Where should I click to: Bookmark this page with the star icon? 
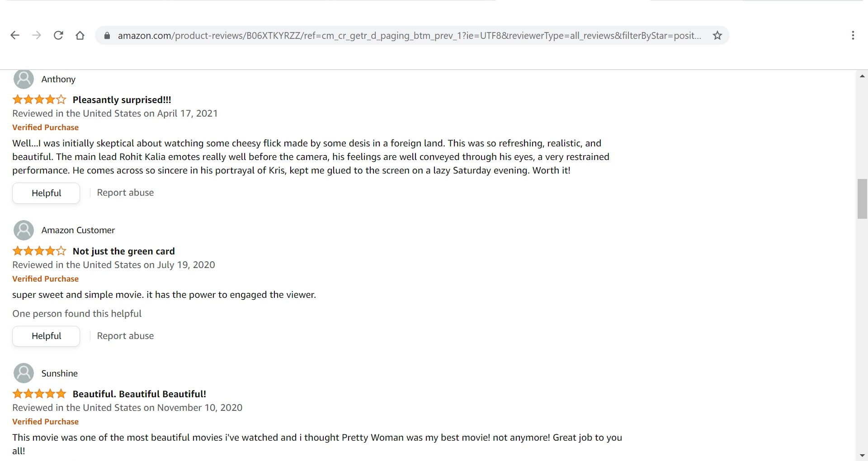click(x=717, y=35)
